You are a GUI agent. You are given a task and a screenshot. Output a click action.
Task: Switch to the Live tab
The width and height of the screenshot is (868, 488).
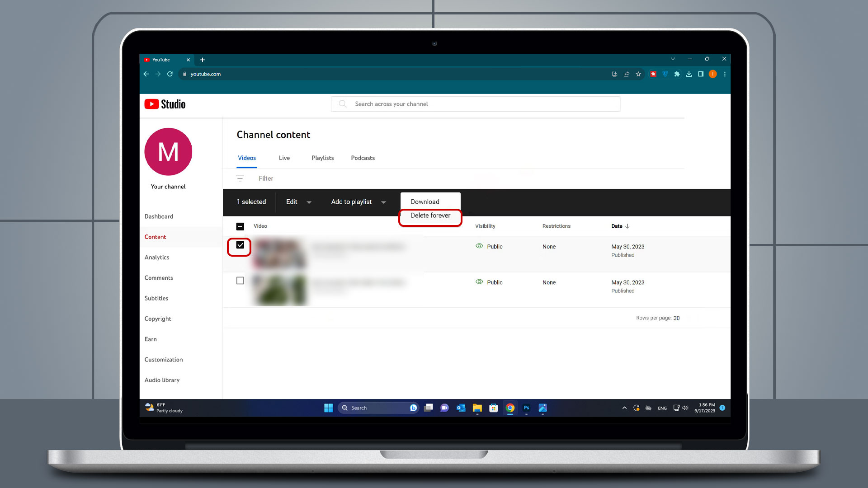coord(284,158)
